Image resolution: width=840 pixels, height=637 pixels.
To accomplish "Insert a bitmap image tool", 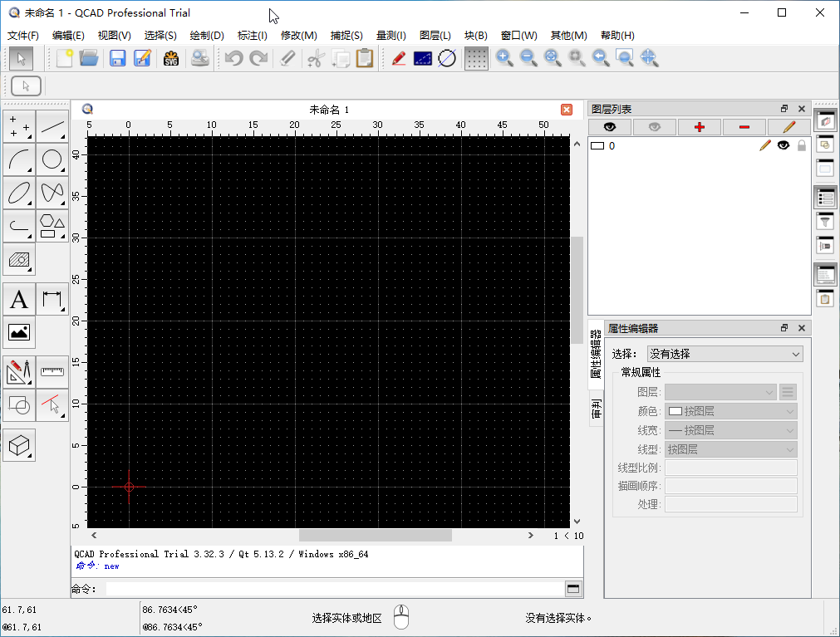I will point(19,332).
